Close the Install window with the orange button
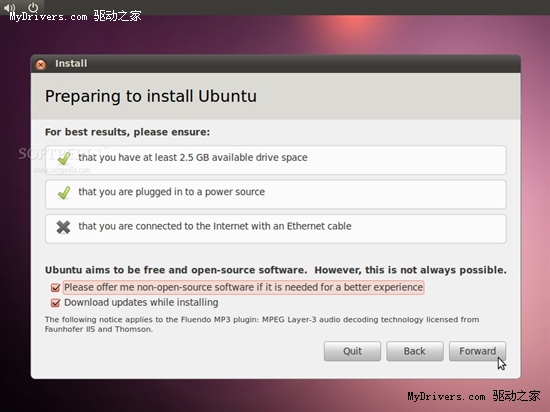Image resolution: width=550 pixels, height=412 pixels. 41,65
